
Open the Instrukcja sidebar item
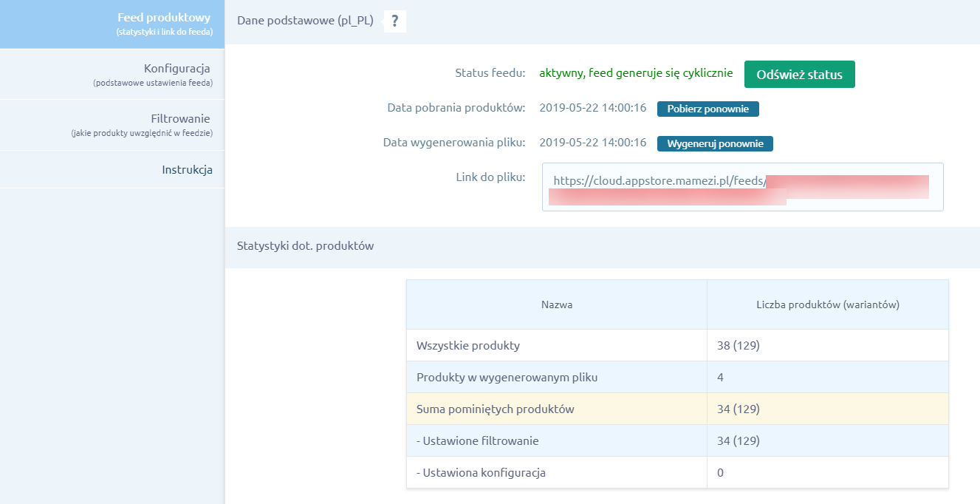pos(112,170)
